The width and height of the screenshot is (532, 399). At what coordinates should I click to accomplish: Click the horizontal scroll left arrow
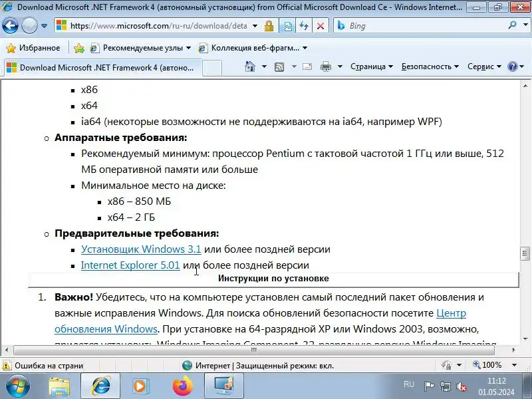(7, 350)
